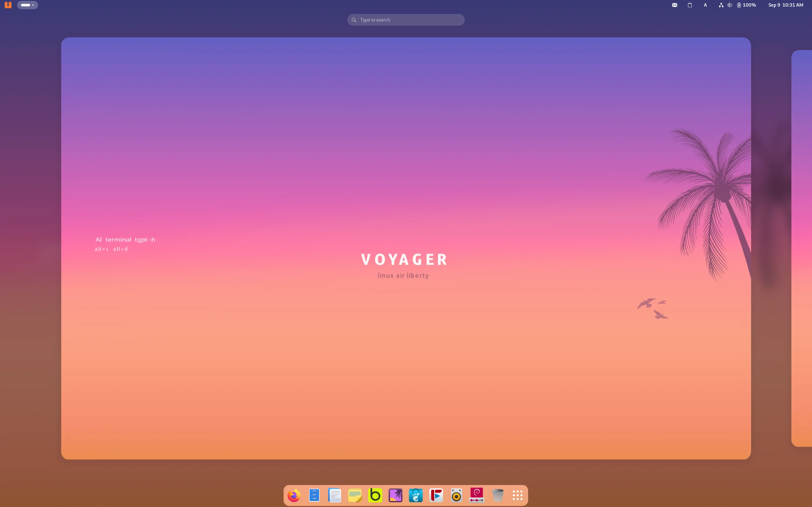Click the Type to search field
This screenshot has width=812, height=507.
405,20
